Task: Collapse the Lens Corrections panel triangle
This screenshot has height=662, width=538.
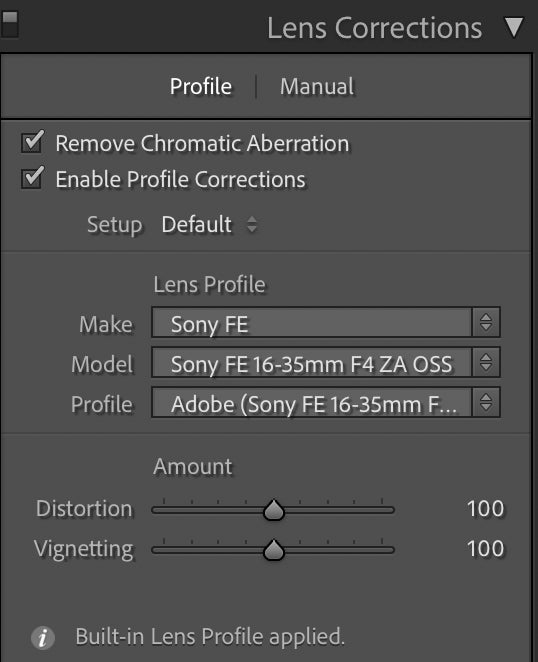Action: pyautogui.click(x=514, y=28)
